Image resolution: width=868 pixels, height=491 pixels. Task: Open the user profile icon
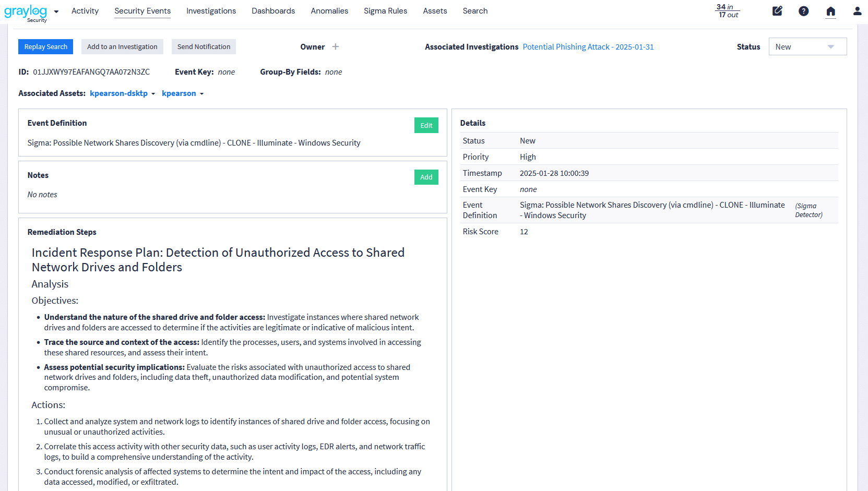[857, 10]
